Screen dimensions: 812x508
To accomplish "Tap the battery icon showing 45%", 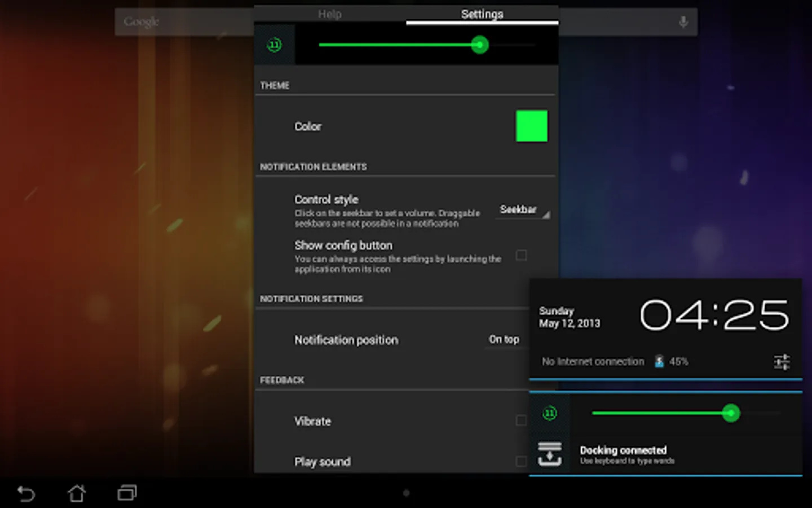I will click(659, 361).
